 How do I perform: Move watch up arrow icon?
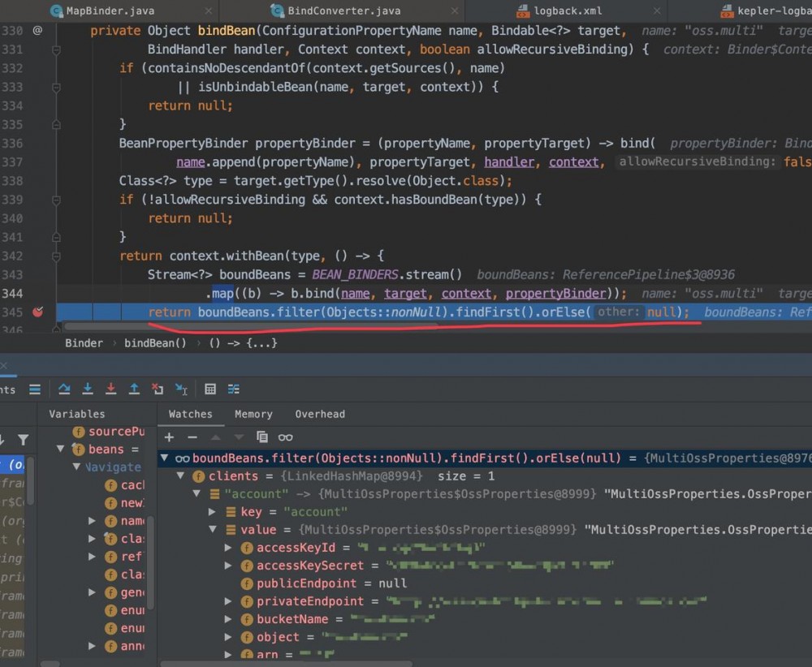click(215, 437)
